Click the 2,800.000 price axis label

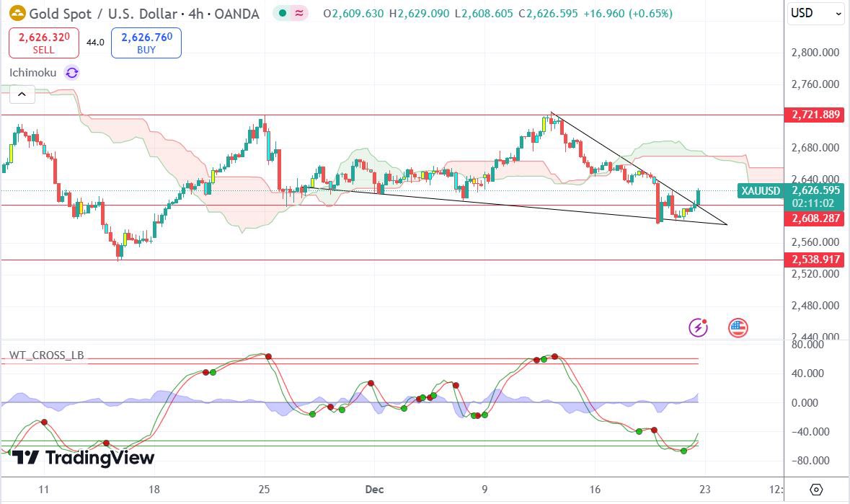click(815, 53)
